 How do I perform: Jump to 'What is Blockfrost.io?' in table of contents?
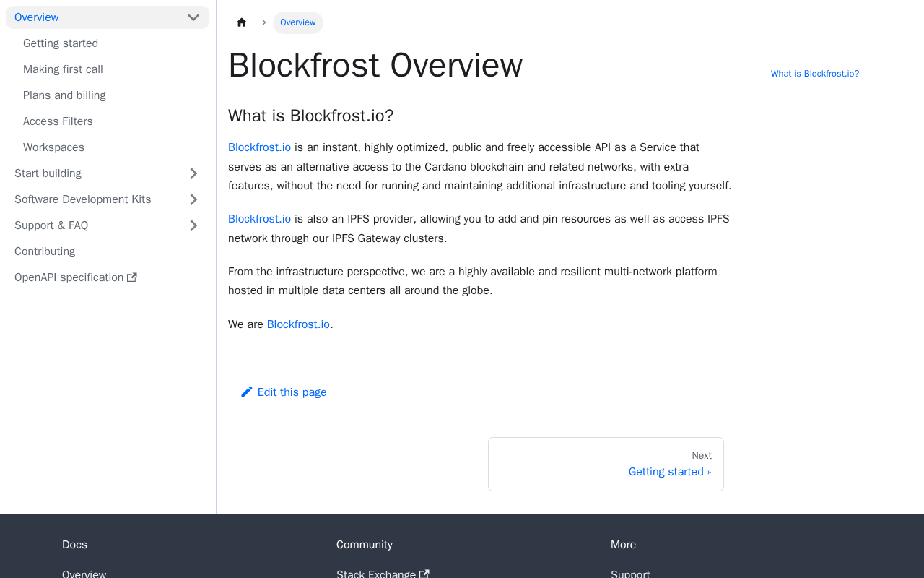click(814, 74)
